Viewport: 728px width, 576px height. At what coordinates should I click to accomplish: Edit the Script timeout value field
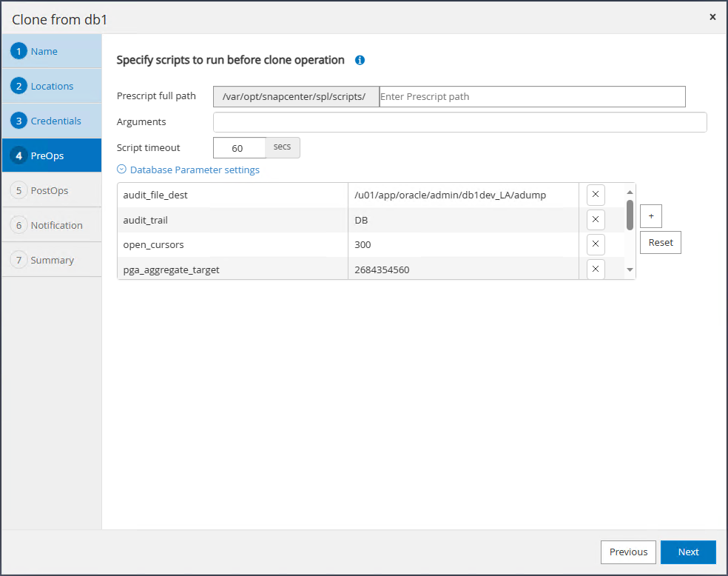(x=239, y=148)
